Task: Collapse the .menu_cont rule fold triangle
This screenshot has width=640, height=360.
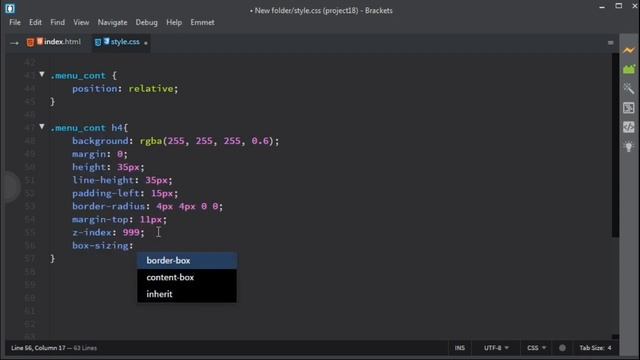Action: point(42,74)
